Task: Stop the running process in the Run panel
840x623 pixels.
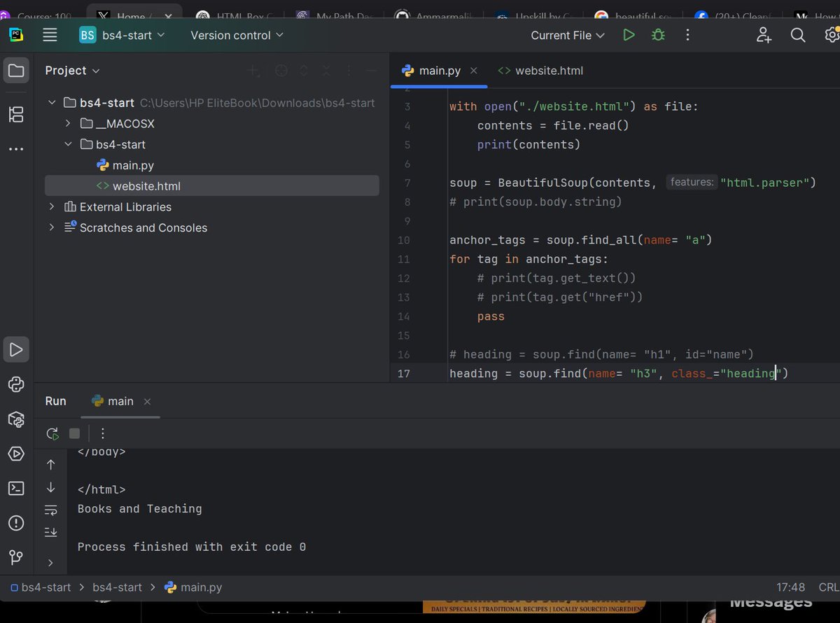Action: 74,433
